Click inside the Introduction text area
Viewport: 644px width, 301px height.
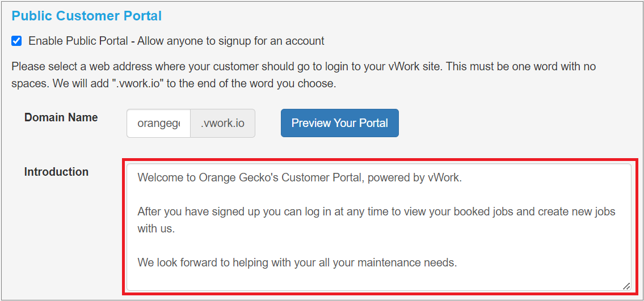point(378,227)
